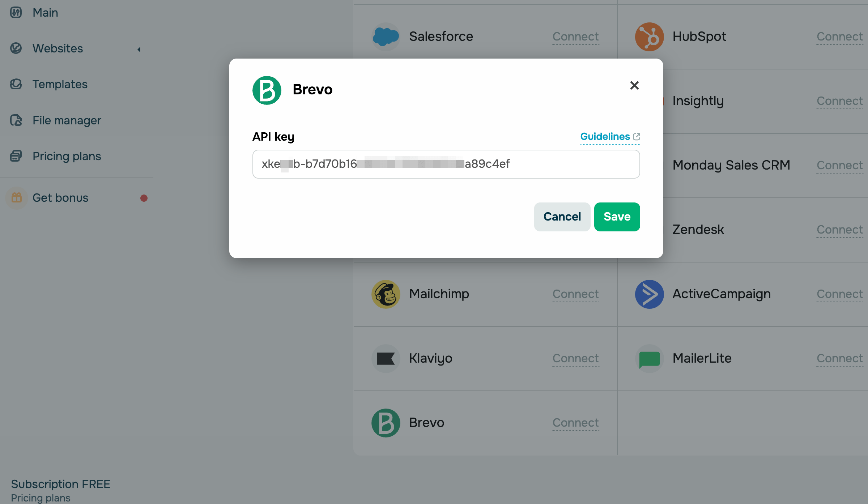This screenshot has height=504, width=868.
Task: Close the Brevo dialog with X
Action: tap(634, 85)
